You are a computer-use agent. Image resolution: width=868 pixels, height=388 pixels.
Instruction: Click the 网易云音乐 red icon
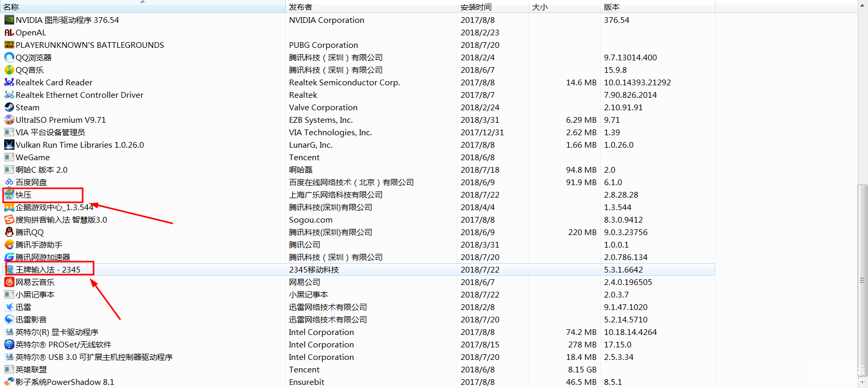pyautogui.click(x=9, y=282)
